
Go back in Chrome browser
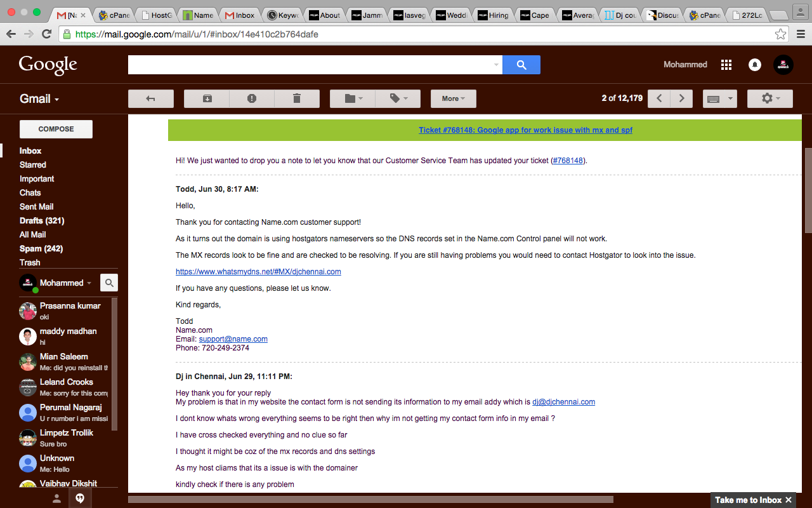[x=11, y=34]
